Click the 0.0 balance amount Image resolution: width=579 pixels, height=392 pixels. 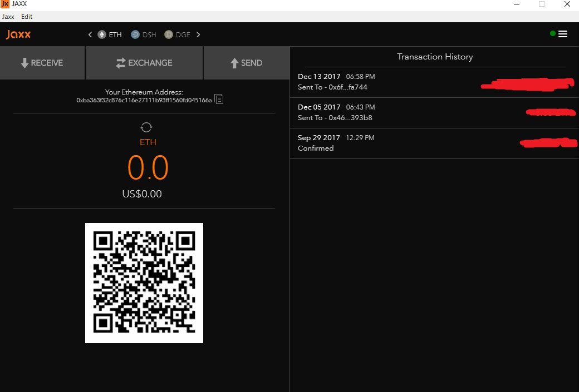point(148,168)
